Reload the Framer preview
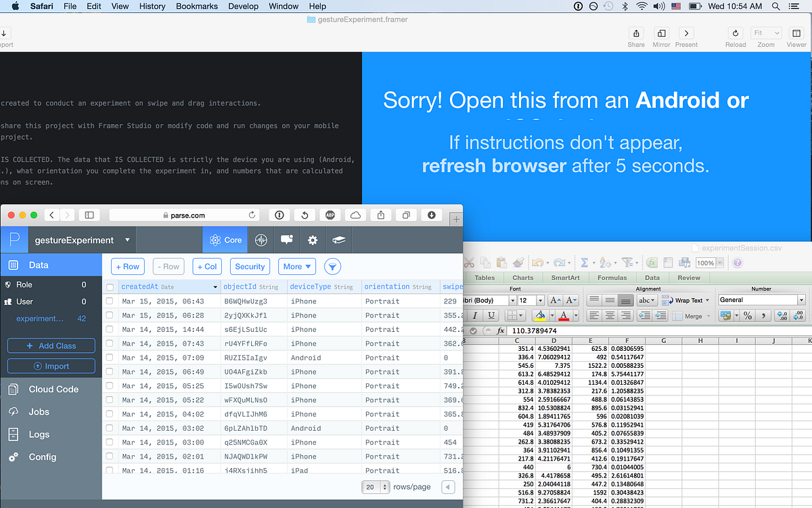The height and width of the screenshot is (508, 812). 736,34
